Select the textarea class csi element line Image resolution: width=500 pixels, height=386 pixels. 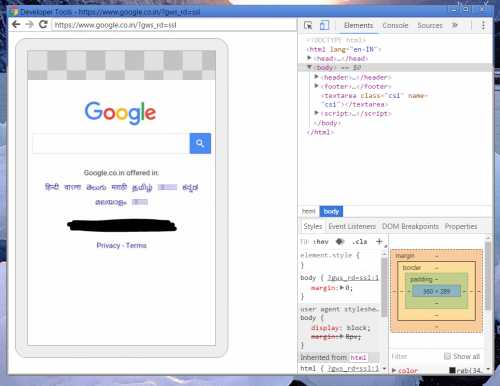374,100
